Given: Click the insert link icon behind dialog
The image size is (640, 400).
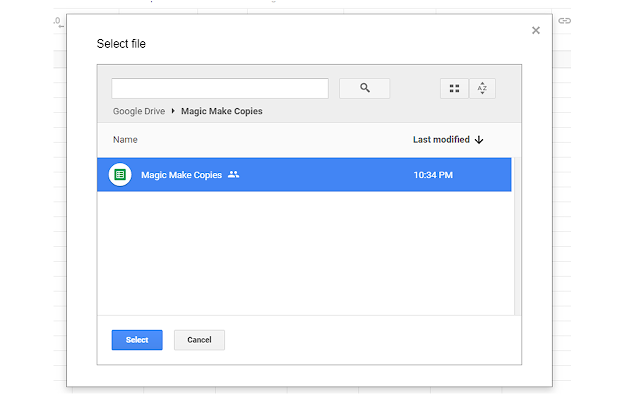Looking at the screenshot, I should pyautogui.click(x=564, y=20).
